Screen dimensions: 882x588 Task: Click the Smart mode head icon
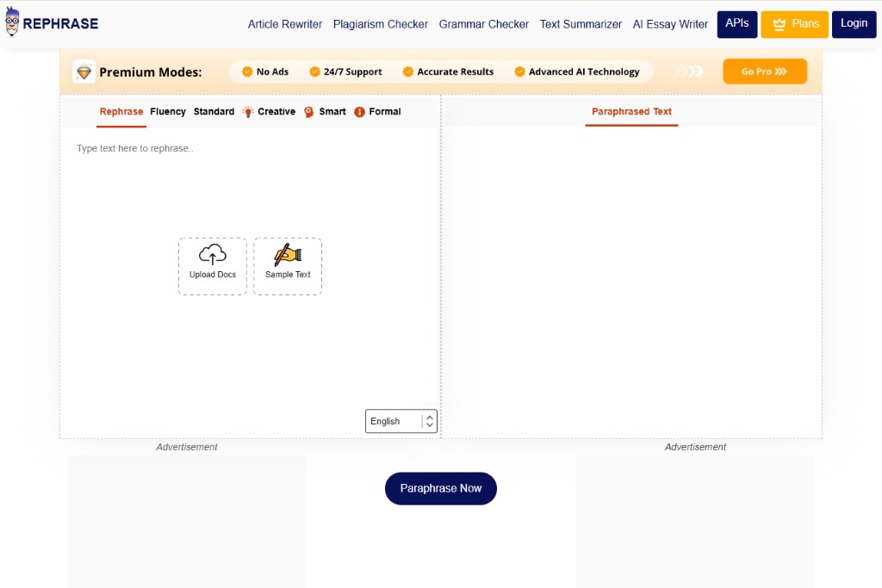click(309, 112)
